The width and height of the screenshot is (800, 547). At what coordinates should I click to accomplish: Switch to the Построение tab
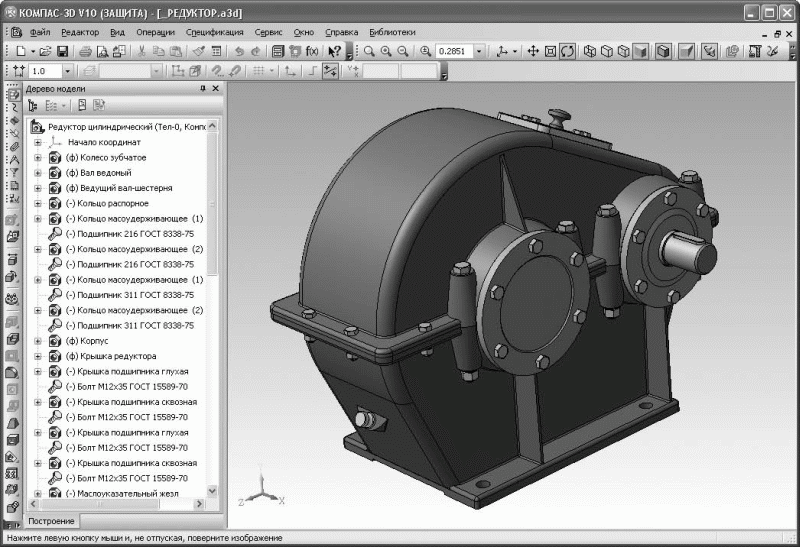click(51, 521)
